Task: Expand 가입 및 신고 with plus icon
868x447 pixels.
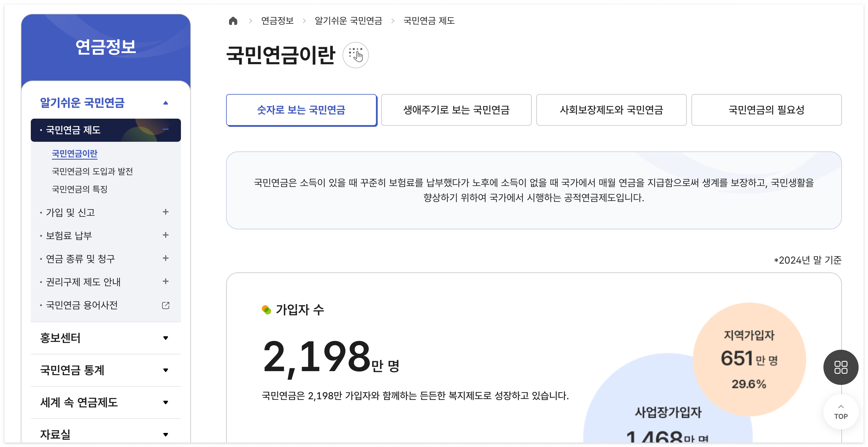Action: point(165,212)
